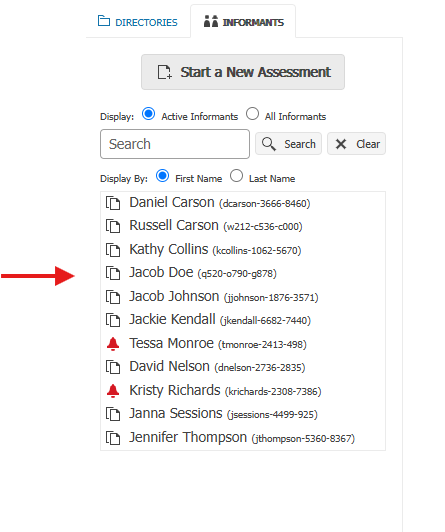Click the Search button with magnifier

(x=288, y=144)
